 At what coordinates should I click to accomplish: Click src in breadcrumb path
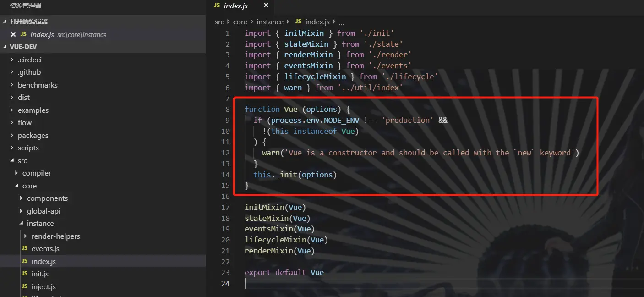219,22
